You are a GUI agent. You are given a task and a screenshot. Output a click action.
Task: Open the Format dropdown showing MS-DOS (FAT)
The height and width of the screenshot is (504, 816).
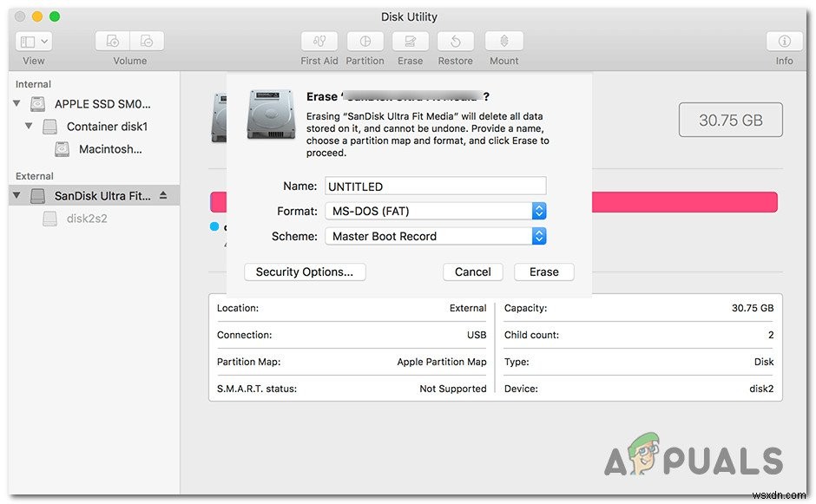click(x=539, y=210)
